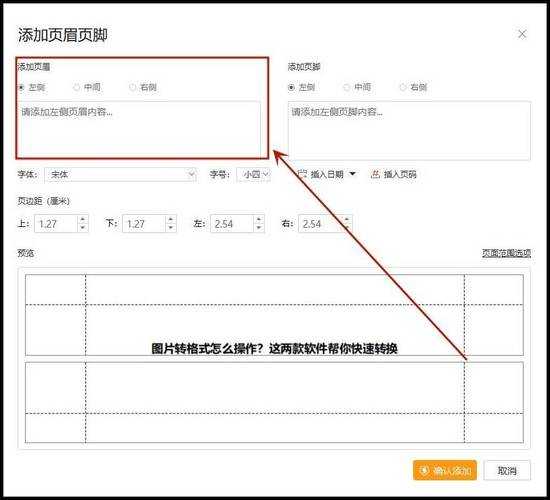Image resolution: width=550 pixels, height=500 pixels.
Task: Click the 页边距 (厘米) label
Action: pos(43,201)
